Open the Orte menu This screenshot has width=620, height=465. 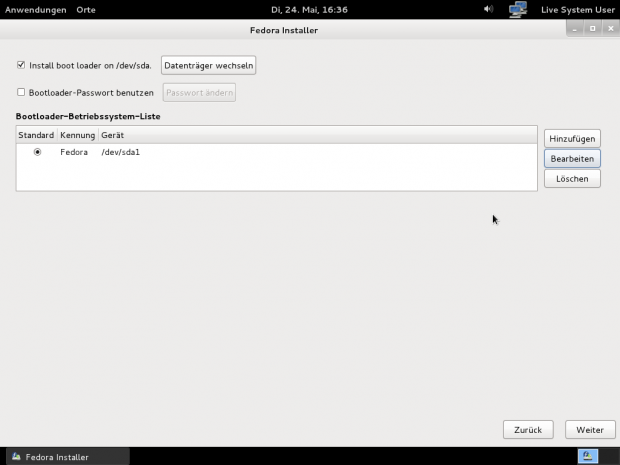(x=85, y=9)
